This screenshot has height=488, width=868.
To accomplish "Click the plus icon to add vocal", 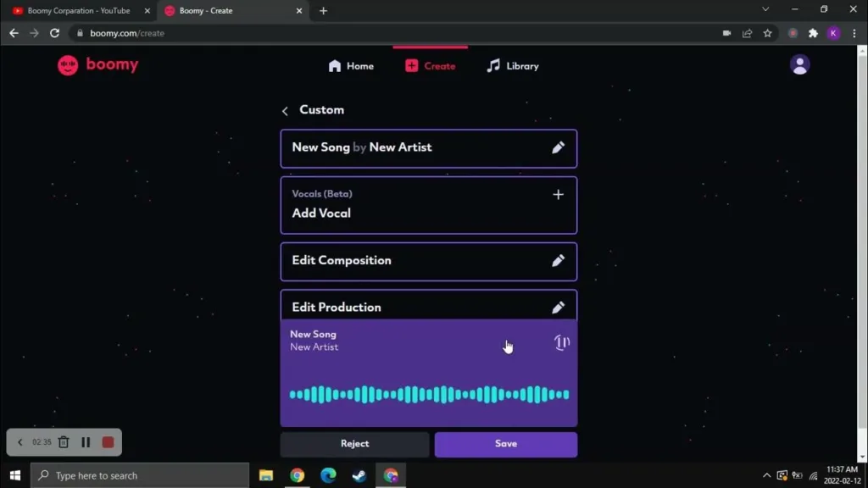I will click(x=558, y=195).
